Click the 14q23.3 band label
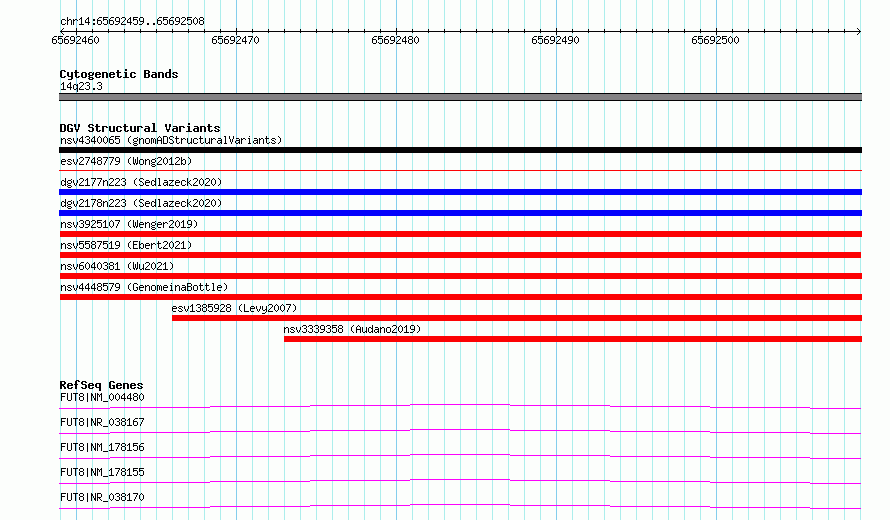890x520 pixels. pyautogui.click(x=81, y=86)
